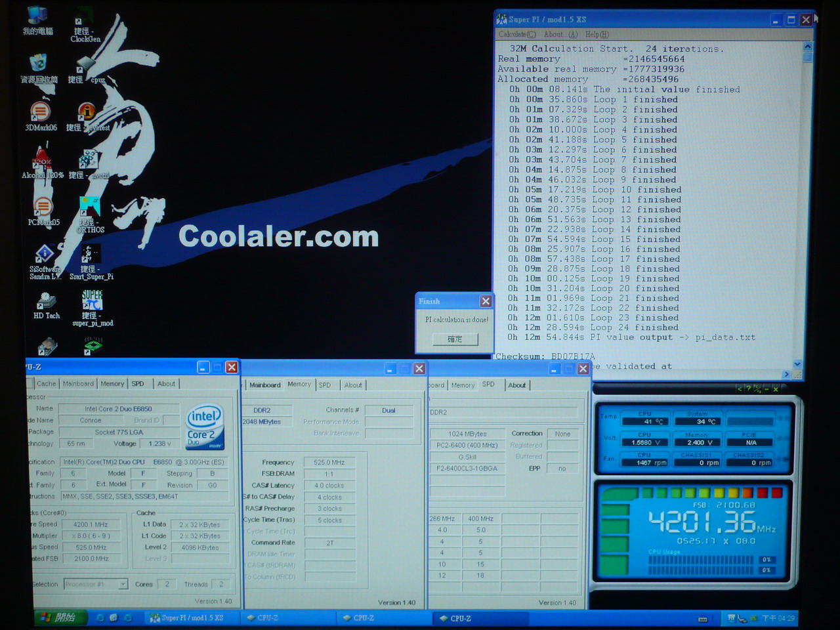The width and height of the screenshot is (840, 630).
Task: Launch the HD Tach desktop icon
Action: point(46,305)
